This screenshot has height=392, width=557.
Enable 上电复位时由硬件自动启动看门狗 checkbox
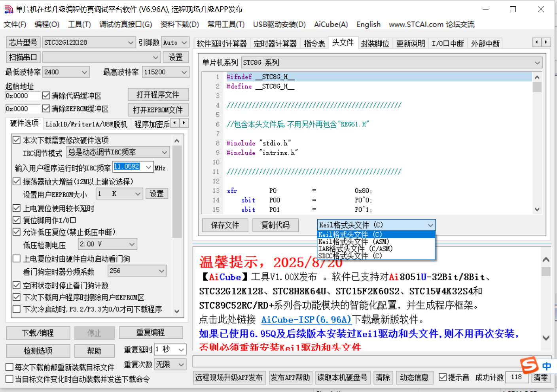[x=16, y=258]
